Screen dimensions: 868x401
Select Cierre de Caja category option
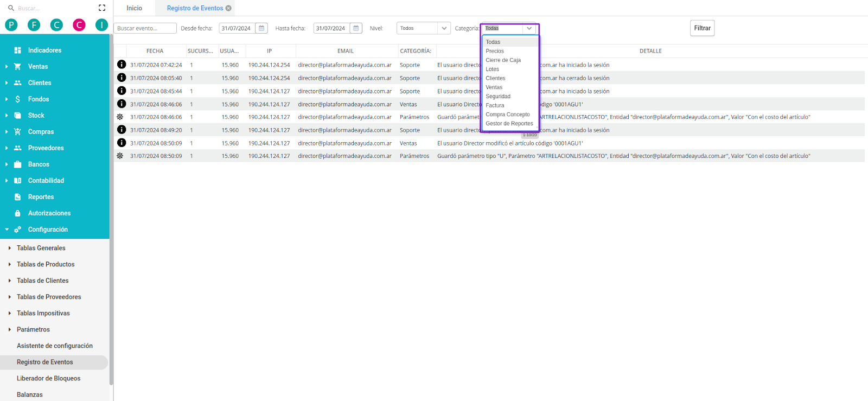click(510, 60)
